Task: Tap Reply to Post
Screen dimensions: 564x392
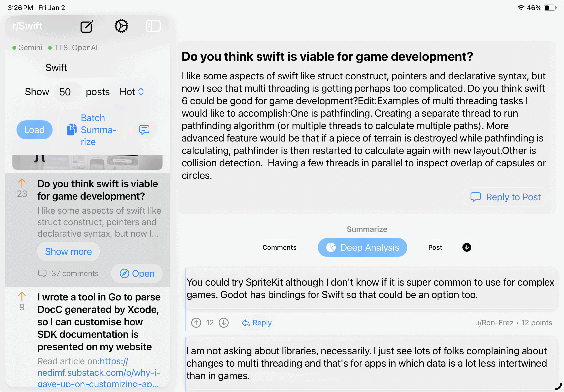Action: (505, 197)
